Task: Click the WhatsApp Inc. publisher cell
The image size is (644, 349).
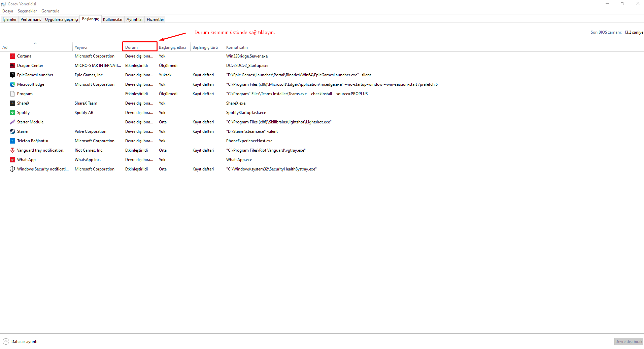Action: 88,160
